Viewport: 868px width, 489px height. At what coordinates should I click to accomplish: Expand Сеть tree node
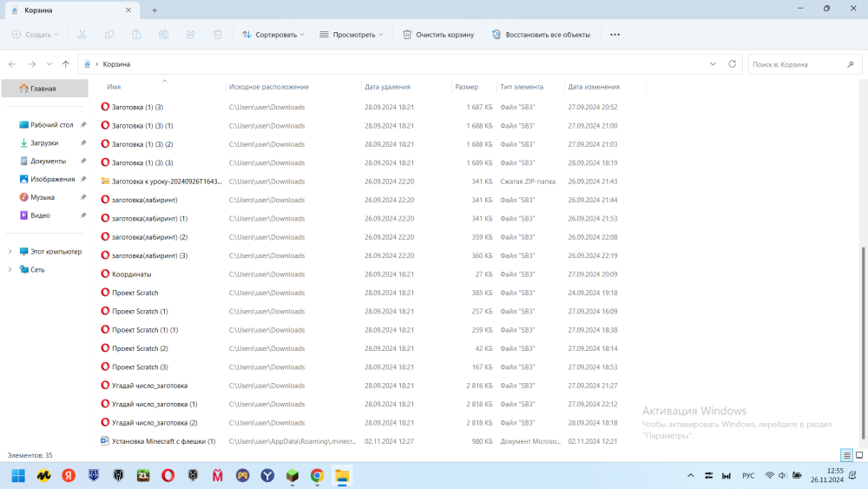10,270
